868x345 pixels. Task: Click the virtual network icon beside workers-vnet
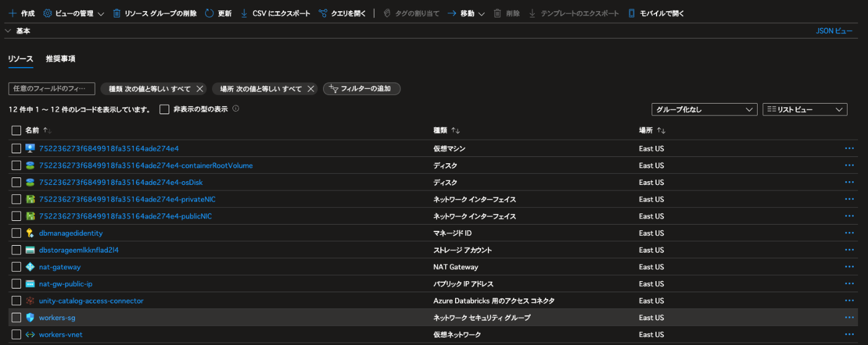pos(30,334)
